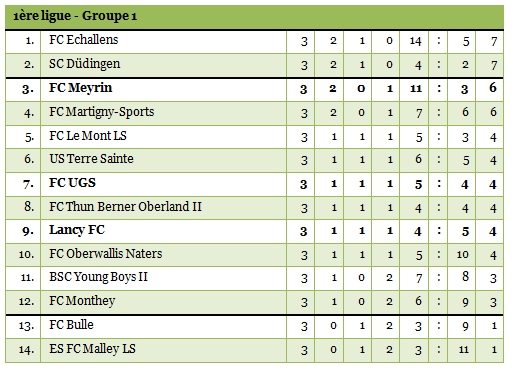Click BSC Young Boys II team cell
This screenshot has width=512, height=373.
pos(98,277)
